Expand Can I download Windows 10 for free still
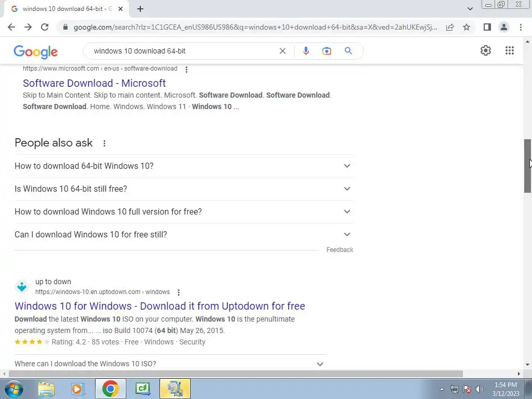Screen dimensions: 532x399 pos(184,234)
